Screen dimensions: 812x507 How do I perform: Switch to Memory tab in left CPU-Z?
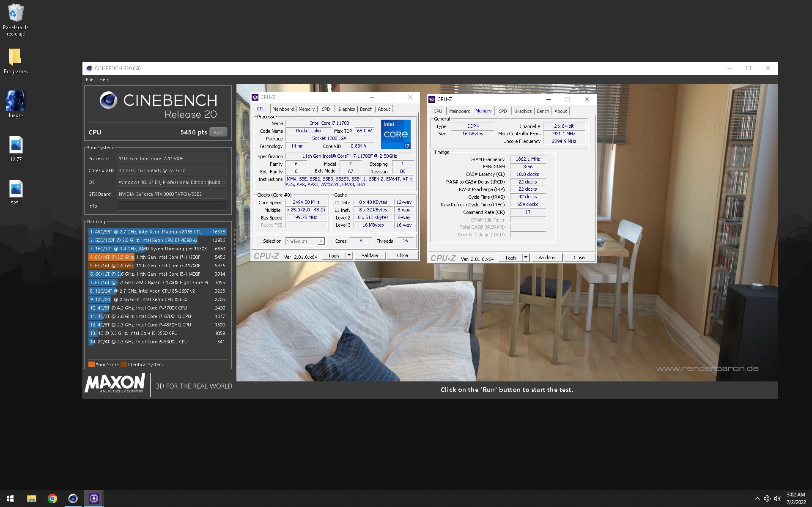307,109
